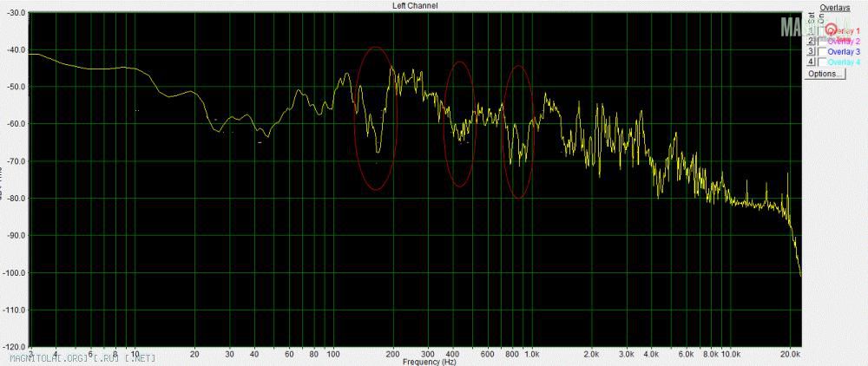Click the -120.0 amplitude axis label
The image size is (868, 366).
click(x=13, y=347)
